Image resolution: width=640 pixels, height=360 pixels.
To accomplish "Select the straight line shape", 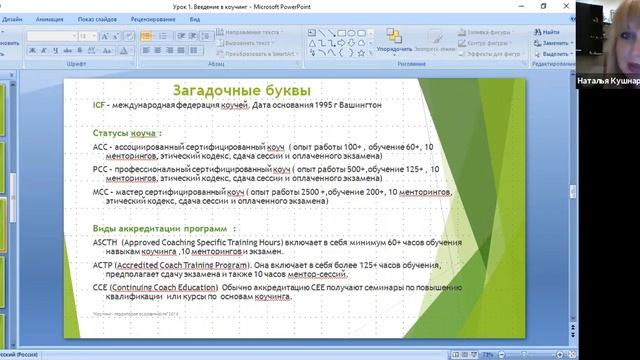I will (322, 33).
